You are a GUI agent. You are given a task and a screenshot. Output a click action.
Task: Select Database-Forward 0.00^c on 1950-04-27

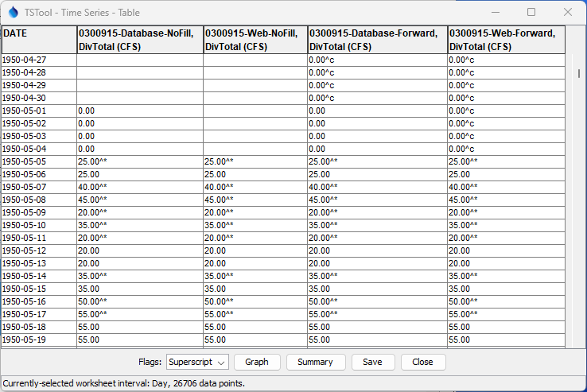[377, 60]
